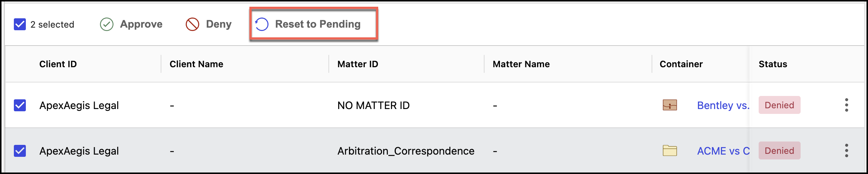Uncheck the Arbitration_Correspondence row checkbox
The image size is (868, 174).
20,151
